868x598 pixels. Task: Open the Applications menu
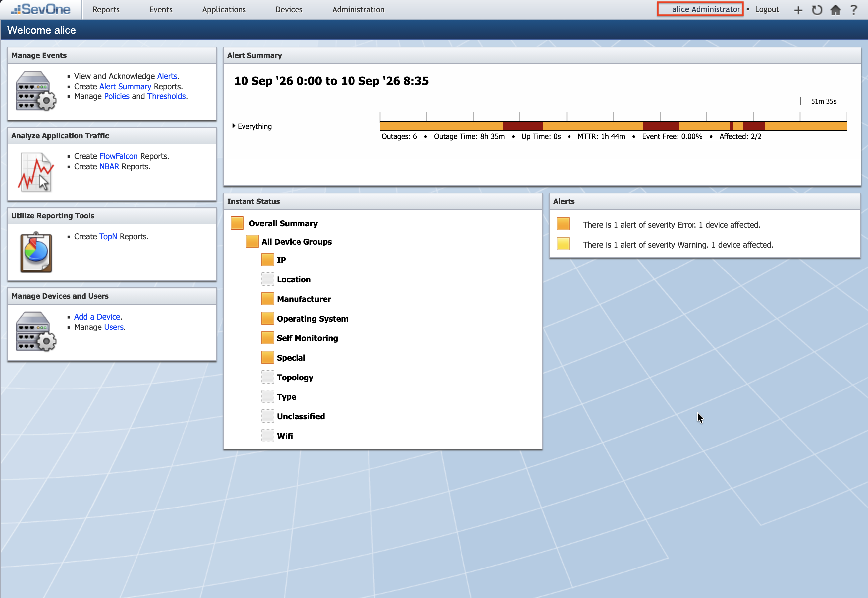224,9
